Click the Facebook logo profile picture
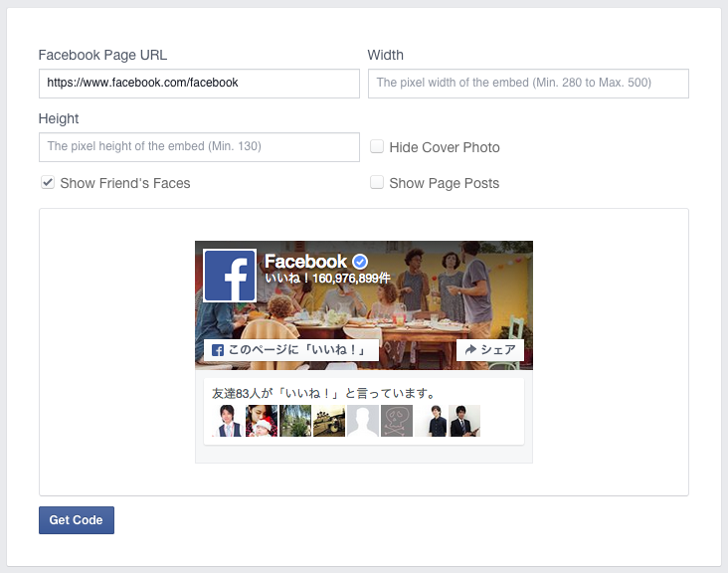 pos(230,276)
